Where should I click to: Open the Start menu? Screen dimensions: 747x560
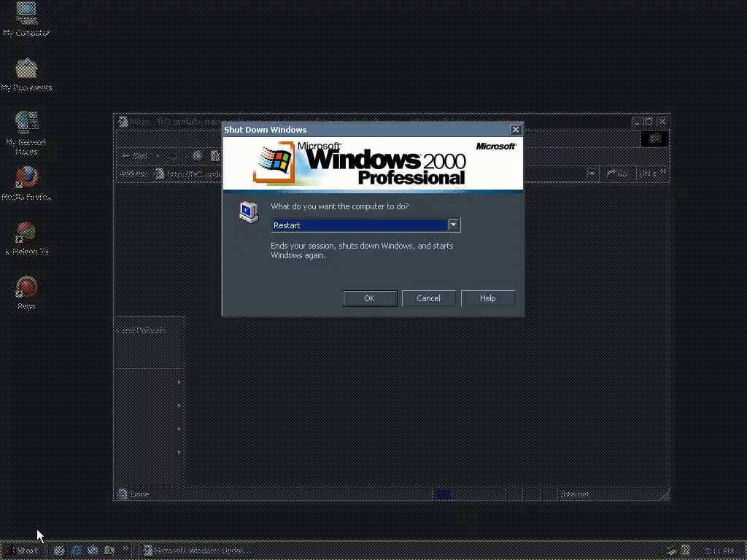point(21,551)
